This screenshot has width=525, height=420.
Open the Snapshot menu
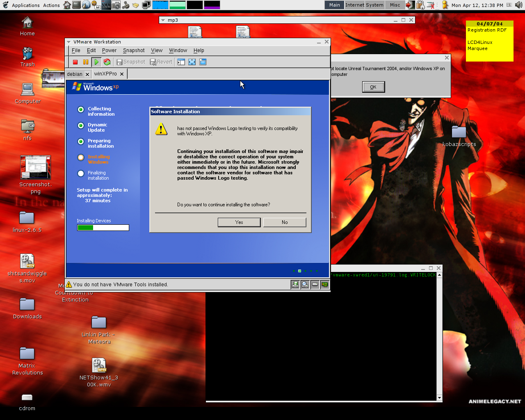[134, 50]
